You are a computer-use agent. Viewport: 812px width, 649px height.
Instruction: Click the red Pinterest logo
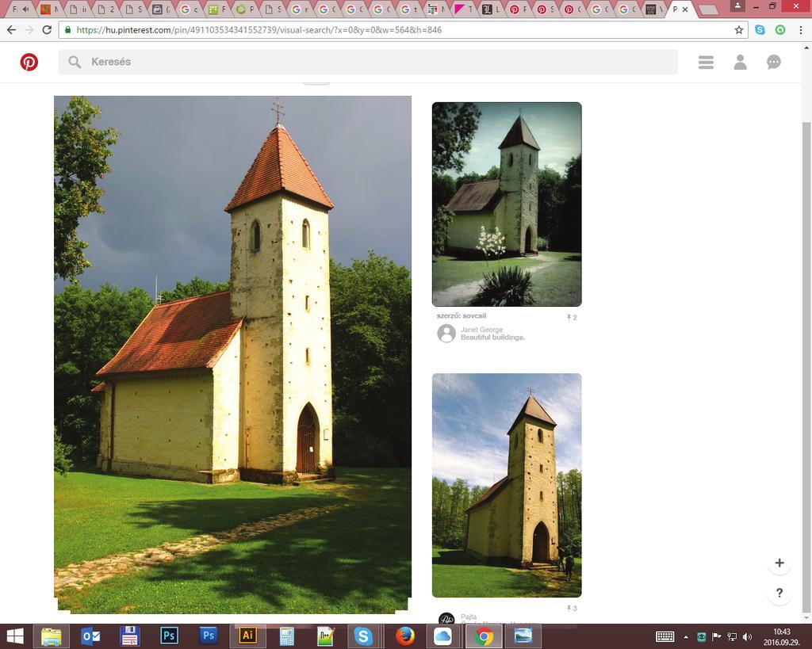pyautogui.click(x=29, y=62)
